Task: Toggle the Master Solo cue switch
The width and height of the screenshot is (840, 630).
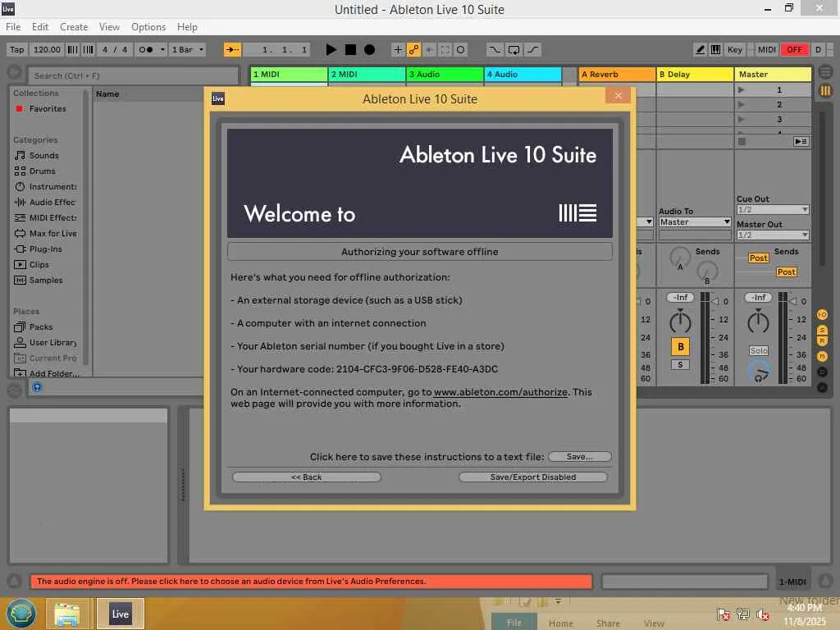Action: pos(759,351)
